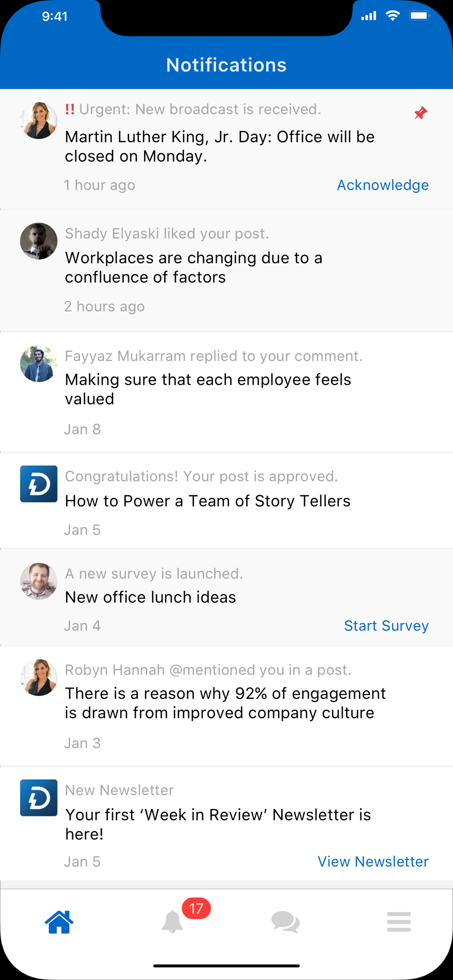Image resolution: width=453 pixels, height=980 pixels.
Task: Tap the red 17 notification badge
Action: tap(196, 908)
